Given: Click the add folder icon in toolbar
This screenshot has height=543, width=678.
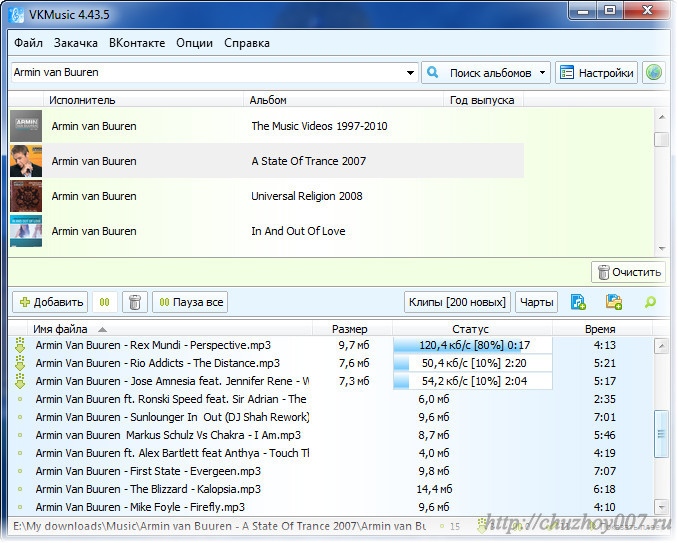Looking at the screenshot, I should click(x=614, y=302).
